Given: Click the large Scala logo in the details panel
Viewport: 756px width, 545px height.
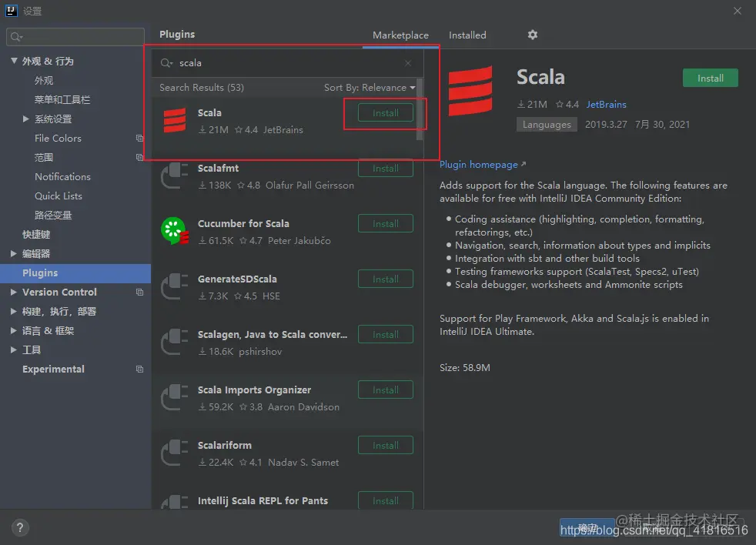Looking at the screenshot, I should pyautogui.click(x=470, y=91).
